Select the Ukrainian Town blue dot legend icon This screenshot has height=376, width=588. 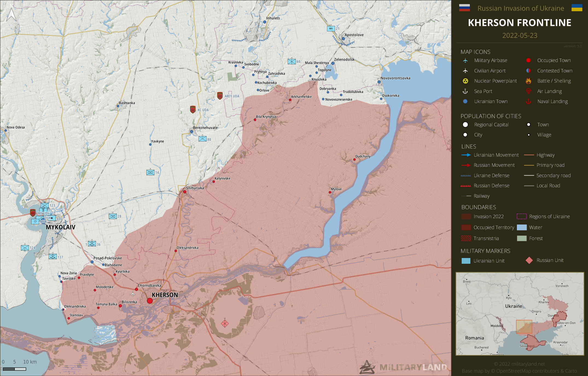pos(465,101)
